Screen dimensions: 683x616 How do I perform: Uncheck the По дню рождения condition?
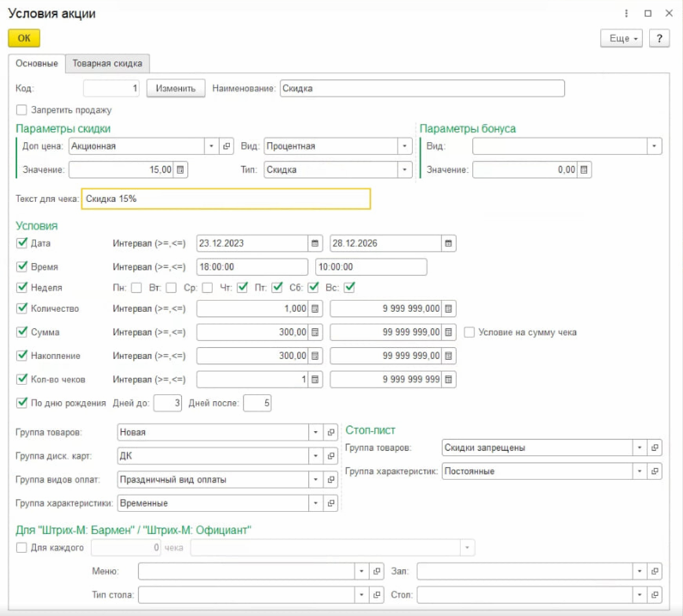[x=21, y=403]
